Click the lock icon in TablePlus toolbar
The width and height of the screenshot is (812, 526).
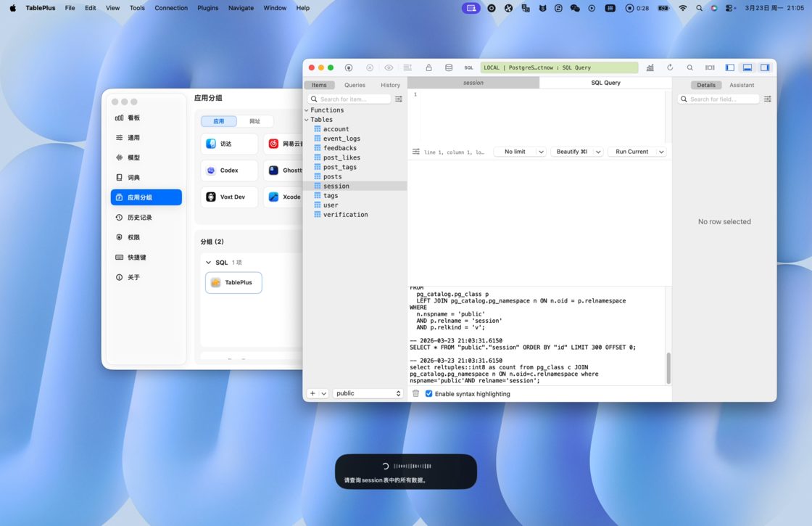coord(428,68)
